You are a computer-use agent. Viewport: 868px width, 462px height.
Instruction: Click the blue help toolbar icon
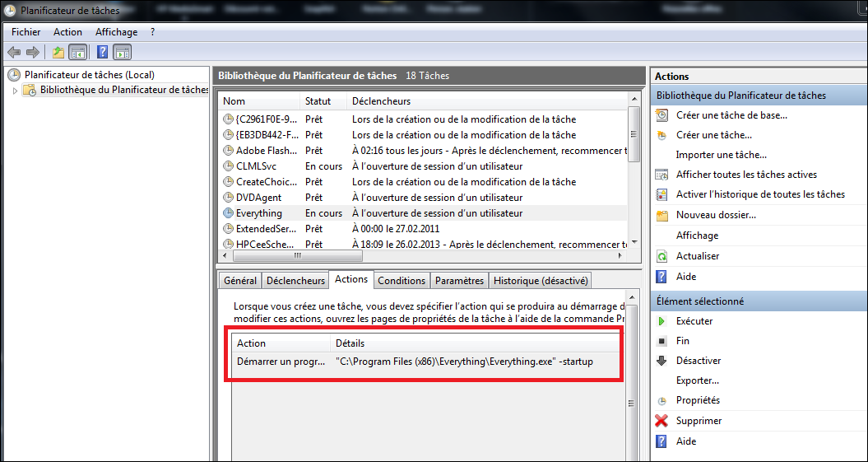pos(102,53)
